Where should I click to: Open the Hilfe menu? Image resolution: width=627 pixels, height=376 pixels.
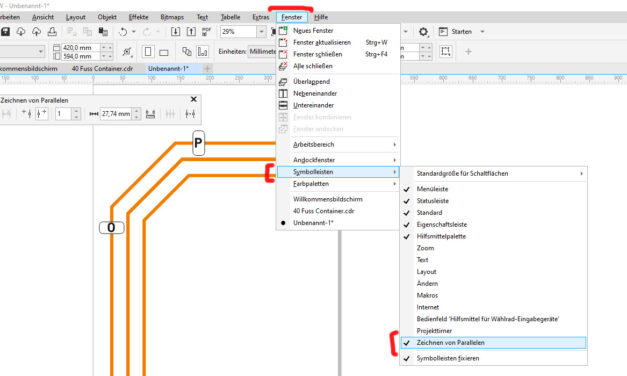[x=321, y=17]
